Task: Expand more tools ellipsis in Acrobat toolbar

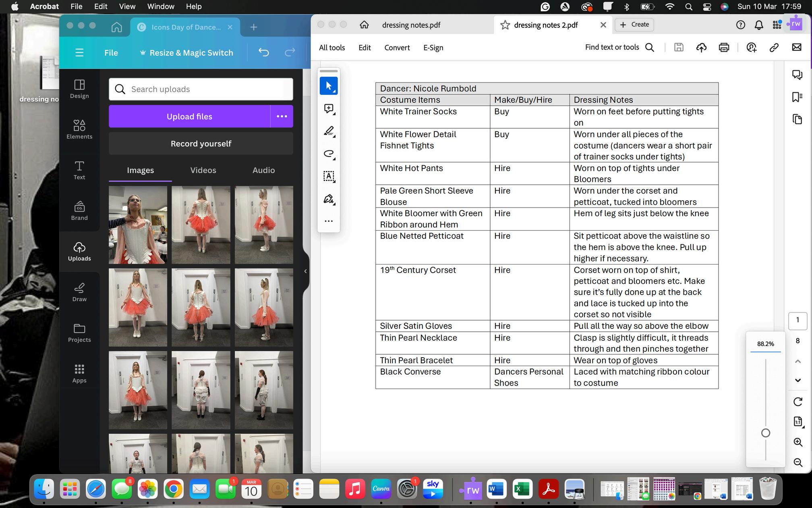Action: 328,221
